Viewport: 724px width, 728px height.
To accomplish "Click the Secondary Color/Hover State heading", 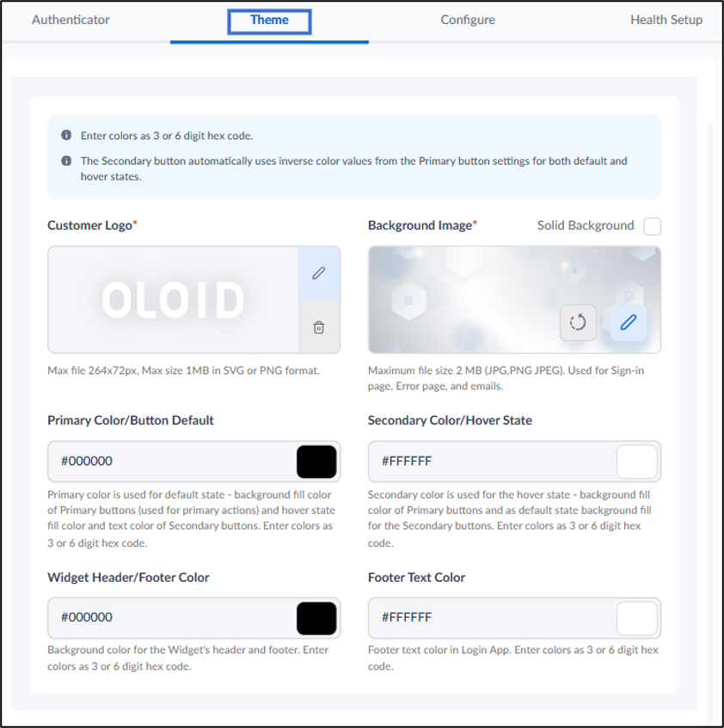I will pos(450,420).
